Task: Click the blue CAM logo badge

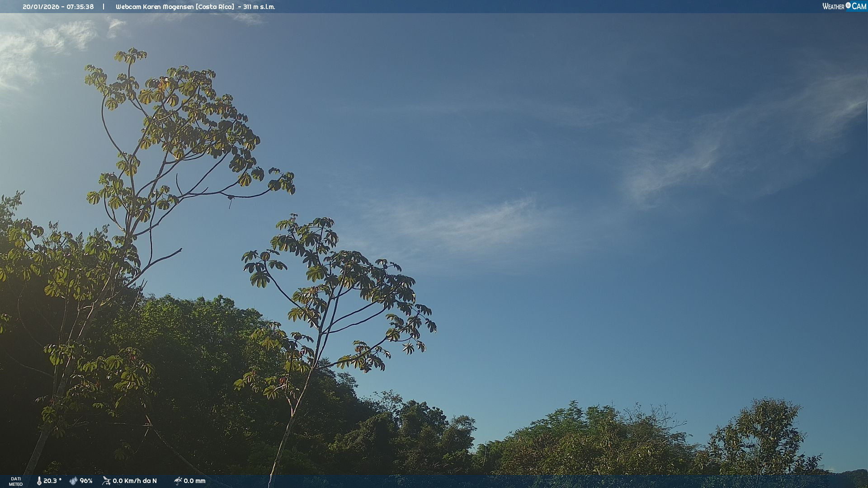Action: coord(859,6)
